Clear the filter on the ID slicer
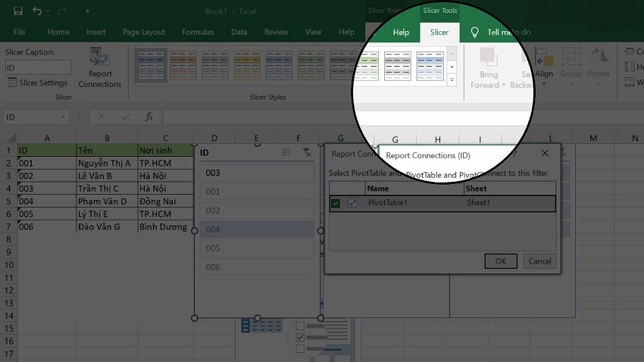This screenshot has width=644, height=362. click(307, 152)
